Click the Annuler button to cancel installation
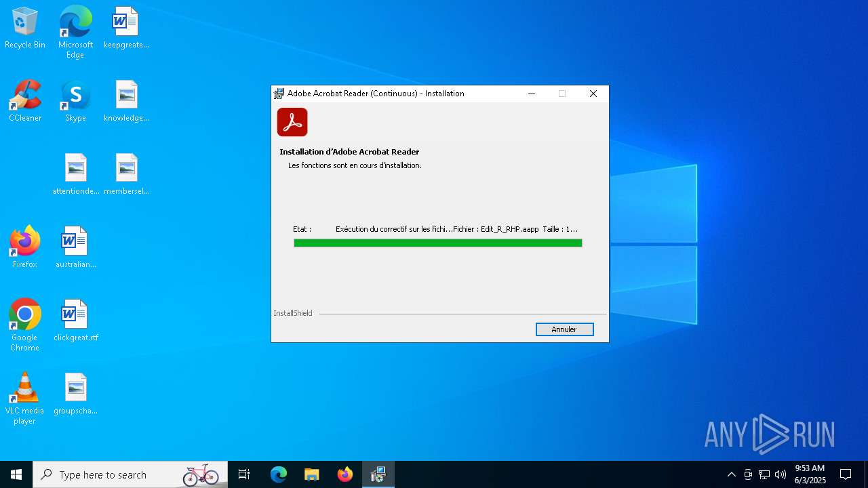The image size is (868, 488). (564, 329)
